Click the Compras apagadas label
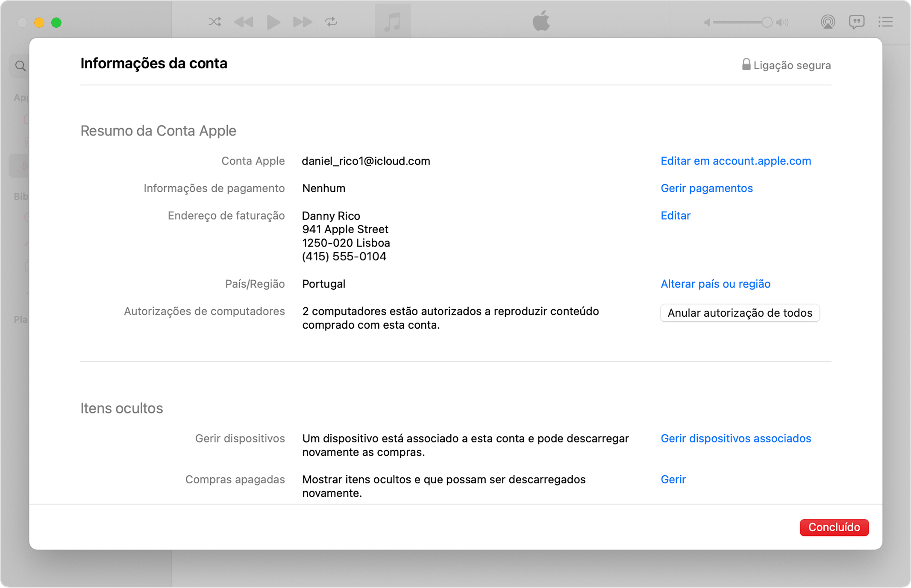 (235, 480)
